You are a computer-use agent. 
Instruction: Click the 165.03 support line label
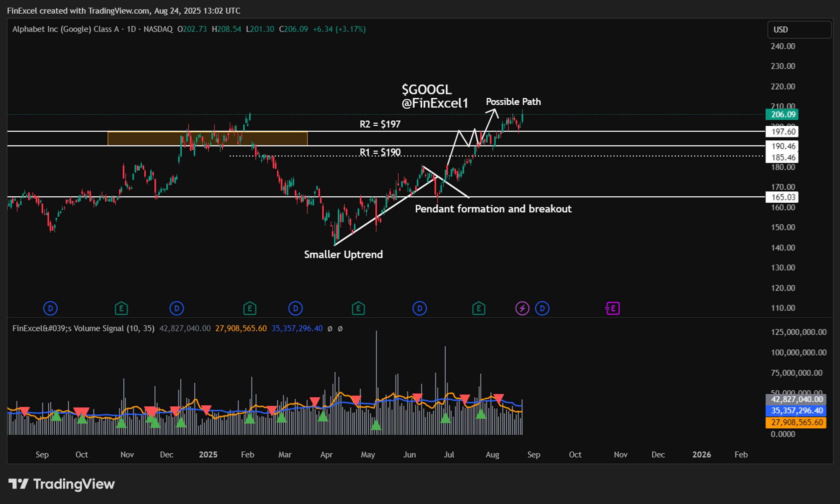(x=782, y=197)
